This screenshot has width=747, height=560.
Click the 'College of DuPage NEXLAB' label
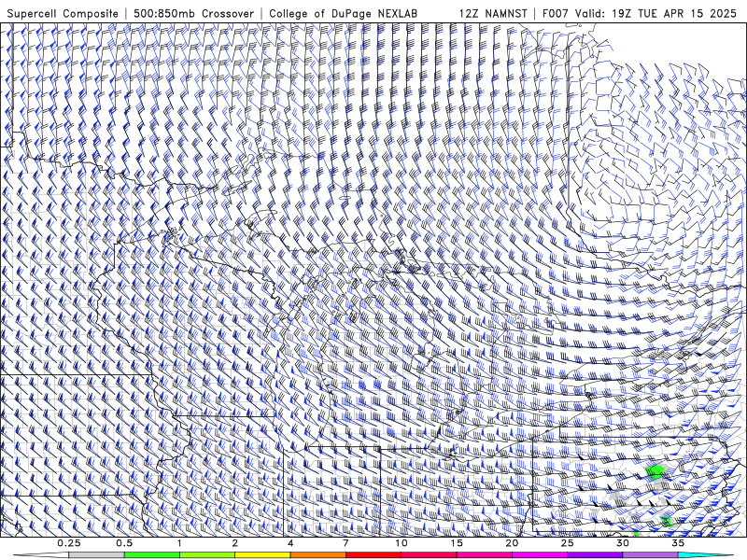343,14
